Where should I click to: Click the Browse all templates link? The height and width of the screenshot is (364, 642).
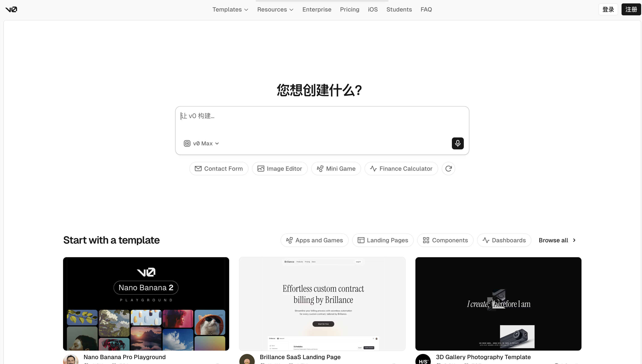(557, 240)
